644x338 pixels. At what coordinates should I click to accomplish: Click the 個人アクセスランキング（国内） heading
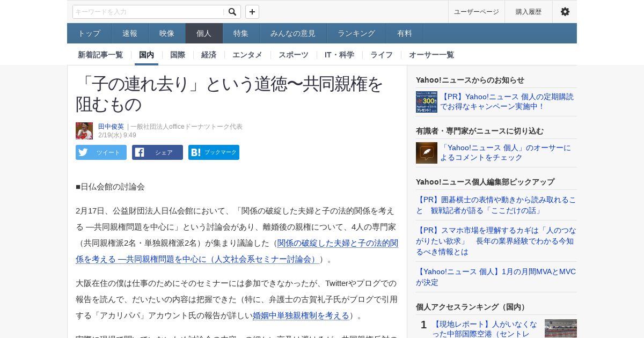(472, 307)
